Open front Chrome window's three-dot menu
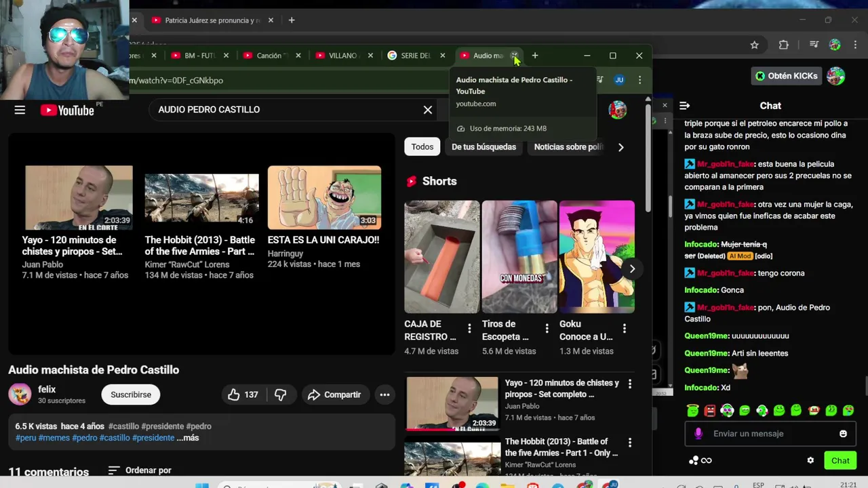 (639, 80)
